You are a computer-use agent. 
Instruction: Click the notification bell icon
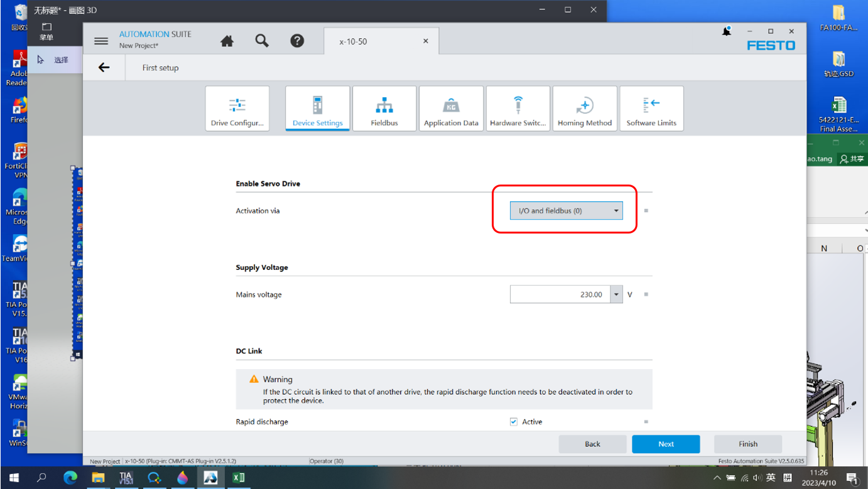[727, 31]
